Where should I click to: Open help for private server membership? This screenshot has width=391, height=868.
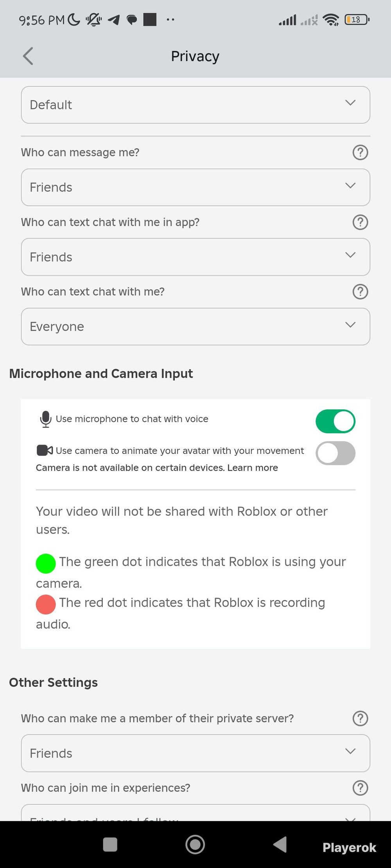click(360, 718)
